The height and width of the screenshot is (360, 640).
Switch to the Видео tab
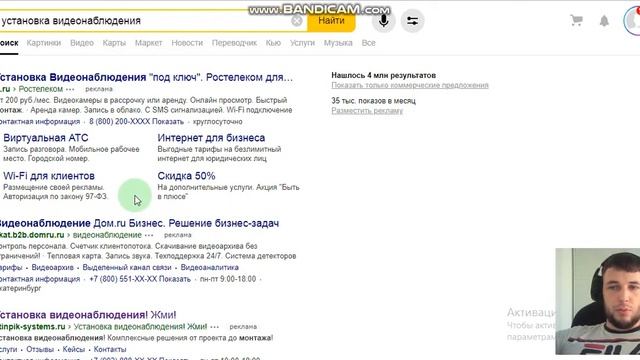(x=82, y=43)
